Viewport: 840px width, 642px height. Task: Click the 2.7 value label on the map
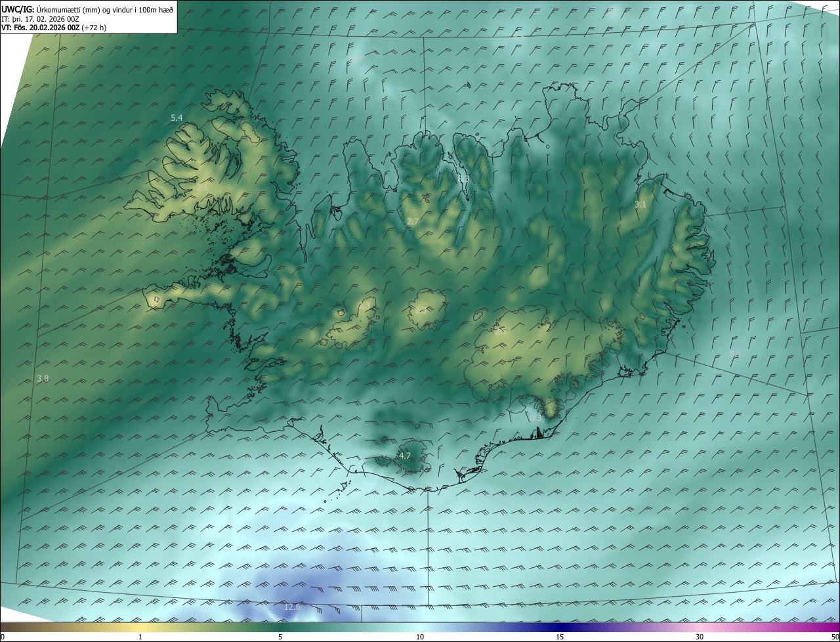(x=412, y=222)
